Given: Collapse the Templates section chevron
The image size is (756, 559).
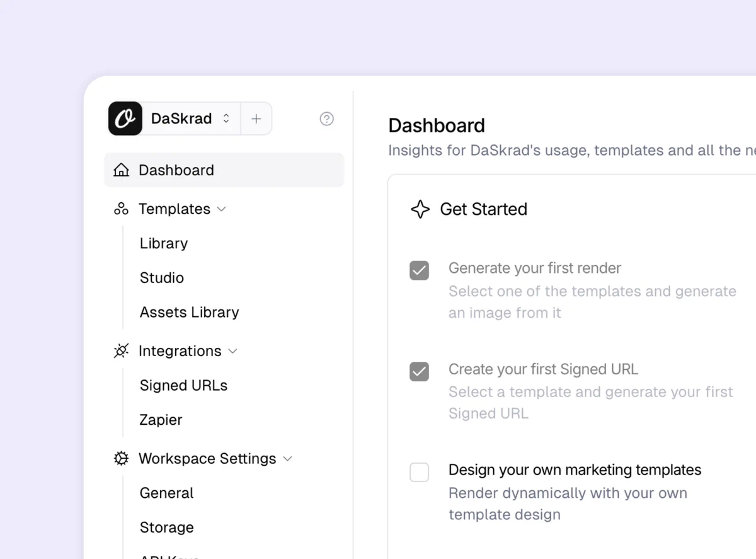Looking at the screenshot, I should [221, 209].
